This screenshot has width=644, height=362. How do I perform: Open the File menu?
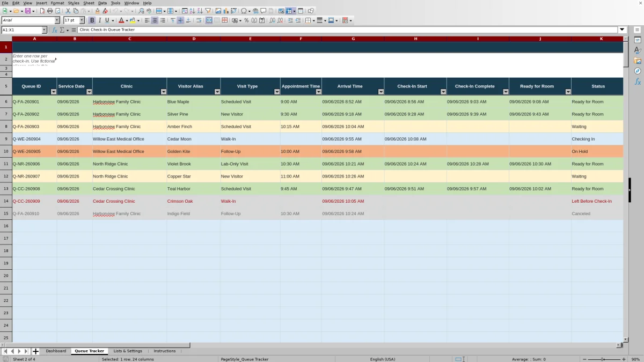(x=5, y=3)
